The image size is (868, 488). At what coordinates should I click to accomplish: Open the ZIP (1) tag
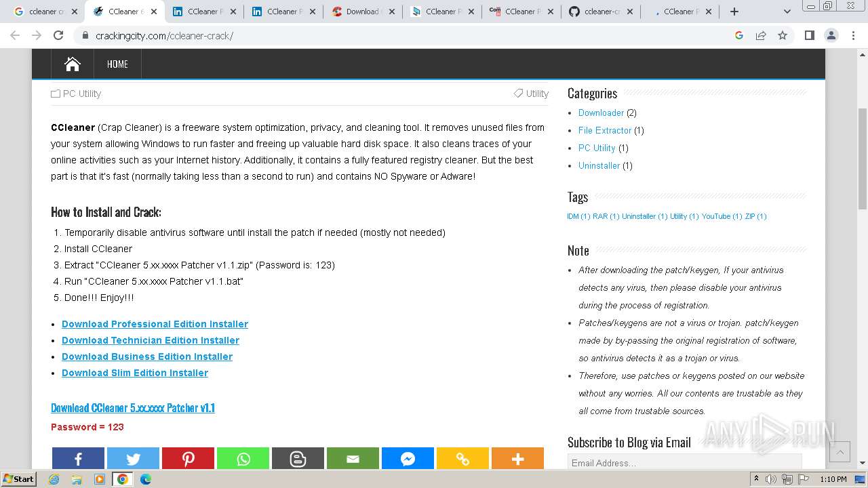[x=755, y=216]
